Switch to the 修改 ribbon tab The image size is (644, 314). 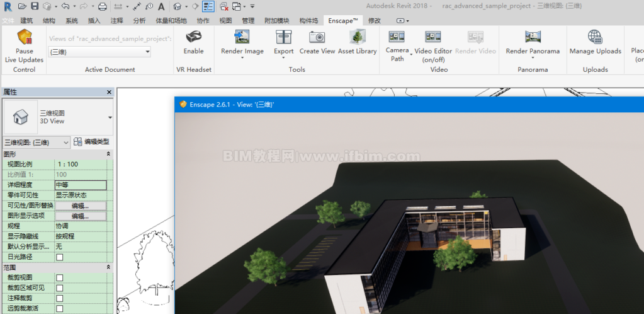click(375, 21)
